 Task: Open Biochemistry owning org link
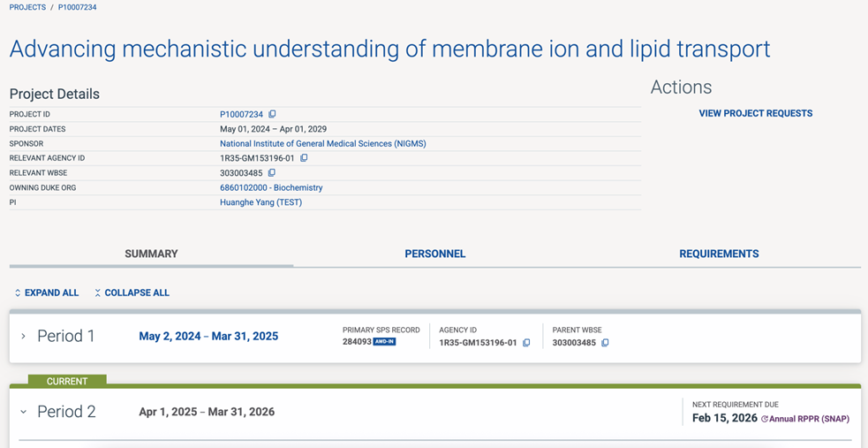tap(271, 187)
